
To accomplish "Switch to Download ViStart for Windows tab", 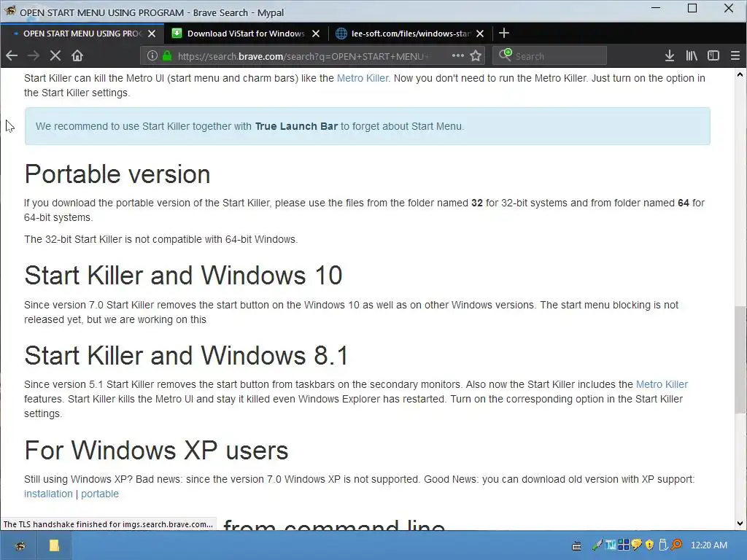I will tap(245, 34).
